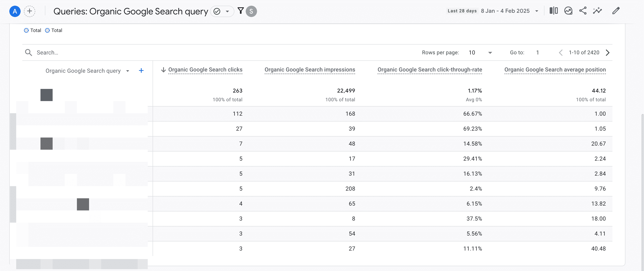
Task: Click the Go to page input field
Action: 538,52
